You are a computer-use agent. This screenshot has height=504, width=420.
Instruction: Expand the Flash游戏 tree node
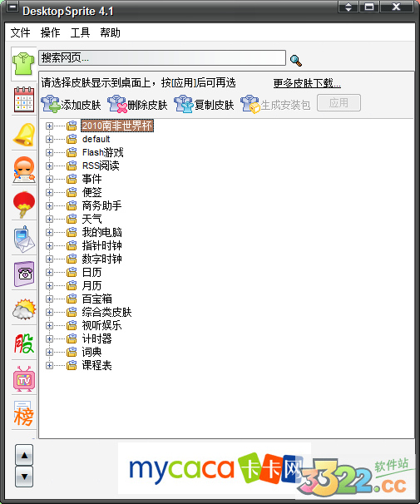click(x=49, y=152)
